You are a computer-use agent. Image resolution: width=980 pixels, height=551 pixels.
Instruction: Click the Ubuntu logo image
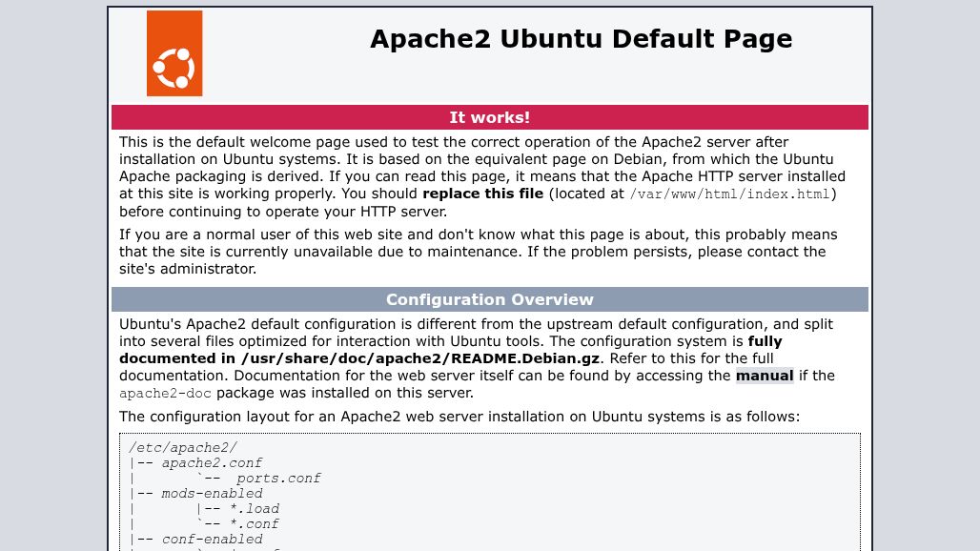pyautogui.click(x=174, y=53)
